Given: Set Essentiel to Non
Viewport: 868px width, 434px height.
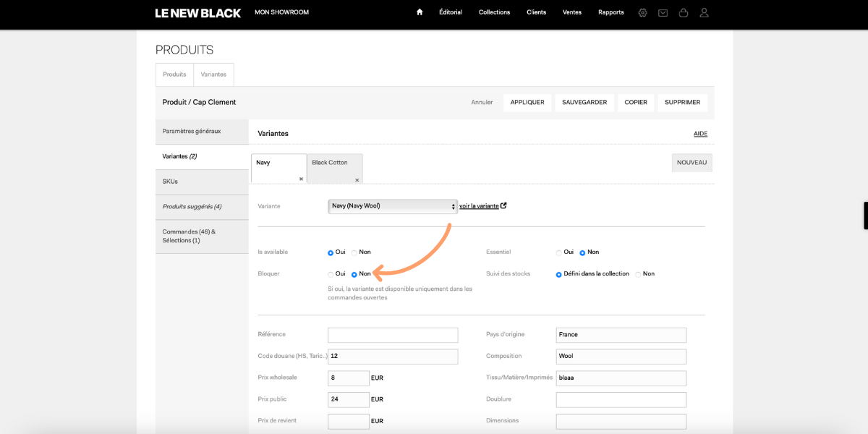Looking at the screenshot, I should pyautogui.click(x=582, y=252).
